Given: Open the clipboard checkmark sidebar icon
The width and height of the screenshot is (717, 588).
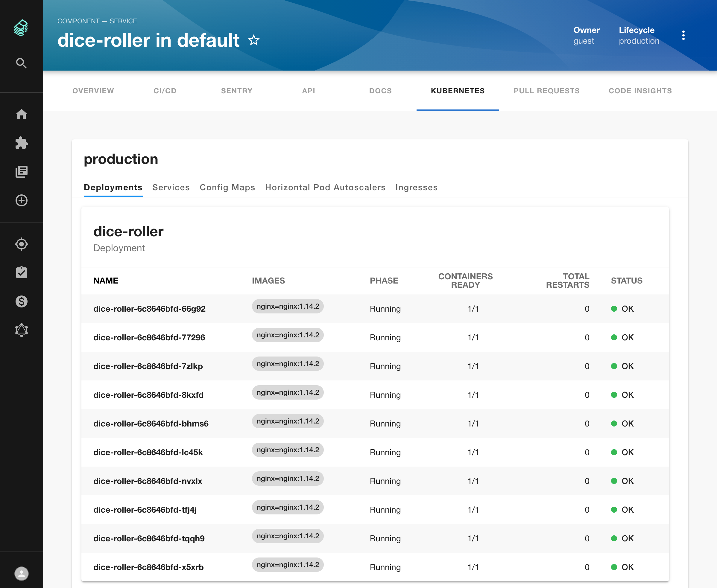Looking at the screenshot, I should 21,273.
